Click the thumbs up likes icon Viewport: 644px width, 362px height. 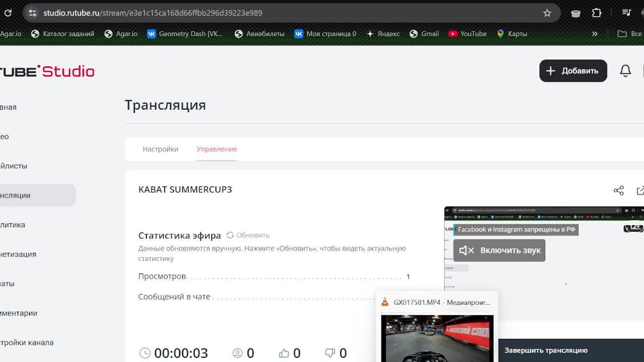tap(284, 353)
